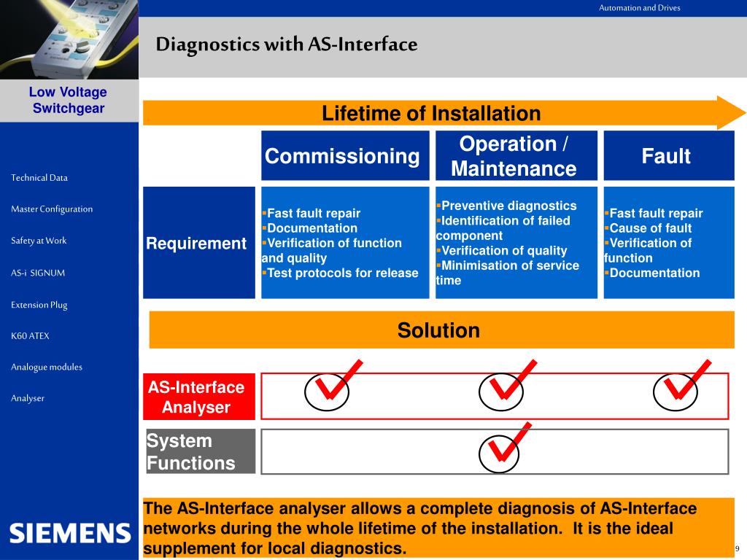Screen dimensions: 747x560
Task: Click the Solution banner
Action: tap(441, 330)
